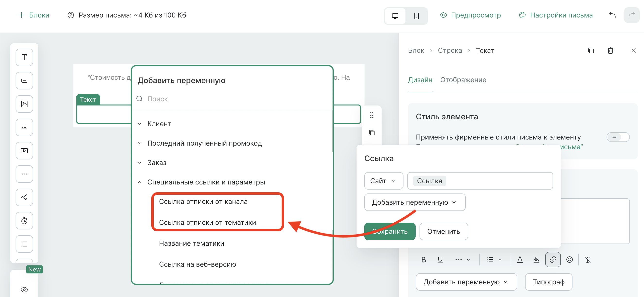Open the background fill color picker
Image resolution: width=644 pixels, height=297 pixels.
tap(536, 260)
